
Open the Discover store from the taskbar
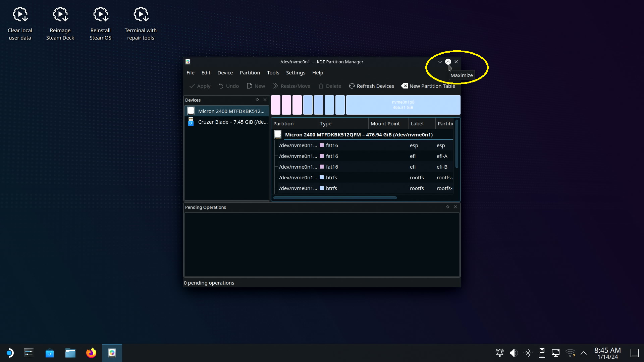[x=50, y=353]
